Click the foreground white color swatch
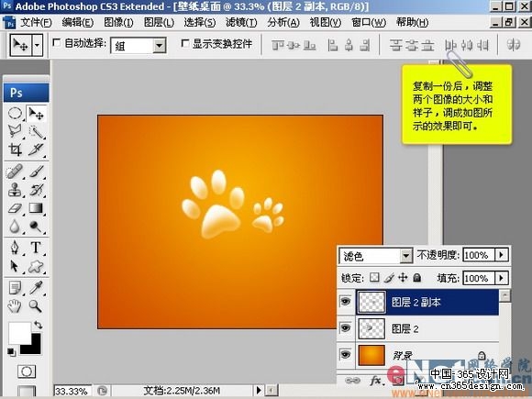The width and height of the screenshot is (532, 399). coord(19,332)
